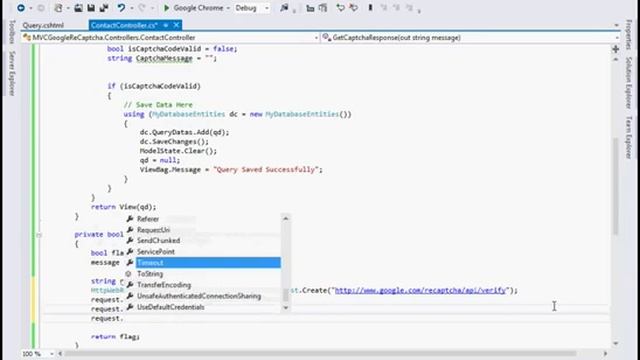The image size is (640, 360).
Task: Click the IntelliSense list scrollbar thumb
Action: coord(286,295)
